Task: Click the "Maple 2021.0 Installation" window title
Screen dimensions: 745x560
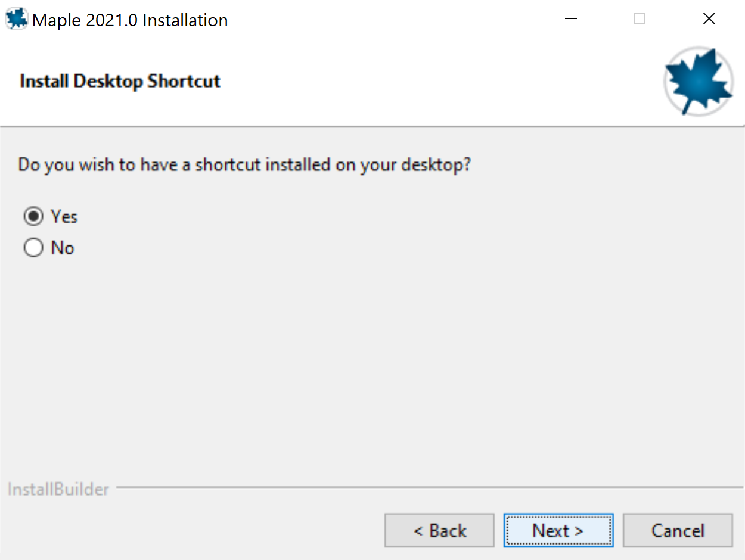Action: click(130, 20)
